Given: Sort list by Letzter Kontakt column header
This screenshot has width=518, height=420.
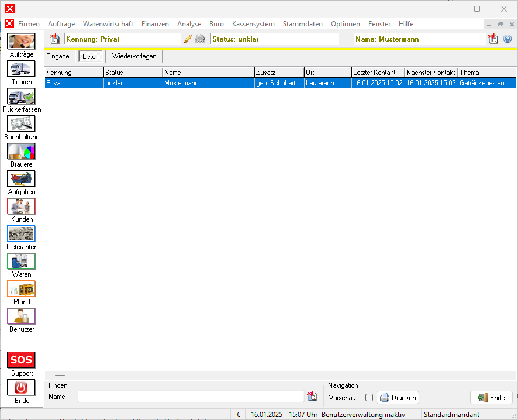Looking at the screenshot, I should click(x=377, y=73).
